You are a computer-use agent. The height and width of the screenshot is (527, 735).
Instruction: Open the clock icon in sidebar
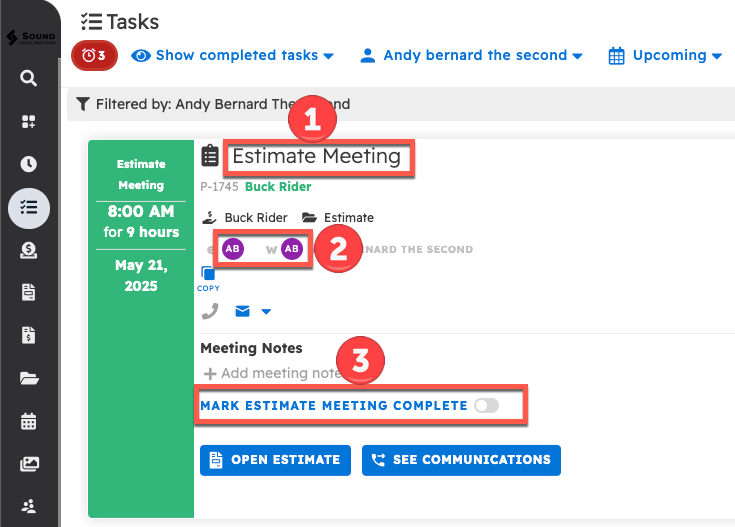point(29,164)
